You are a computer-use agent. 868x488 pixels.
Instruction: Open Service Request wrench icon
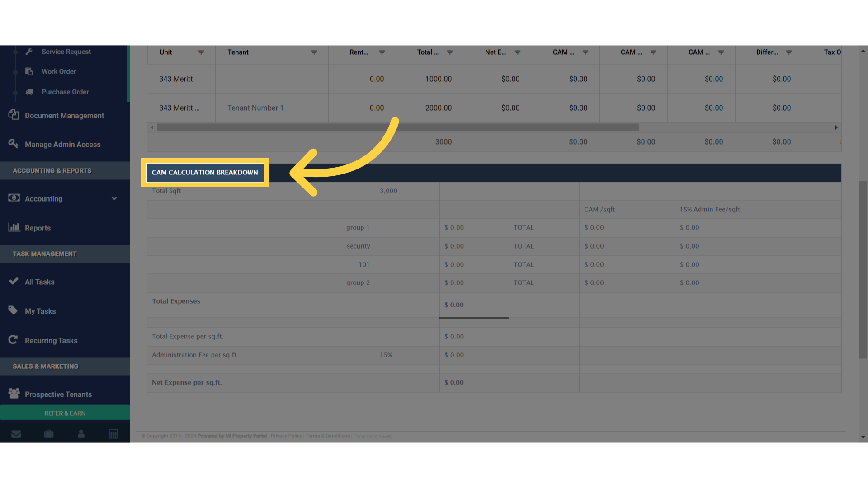pos(29,52)
